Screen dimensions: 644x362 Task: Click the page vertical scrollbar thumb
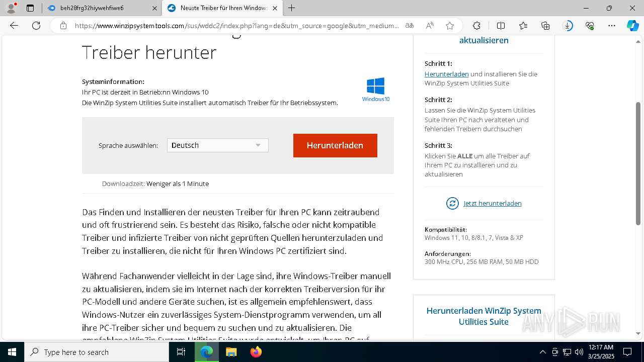[x=638, y=163]
